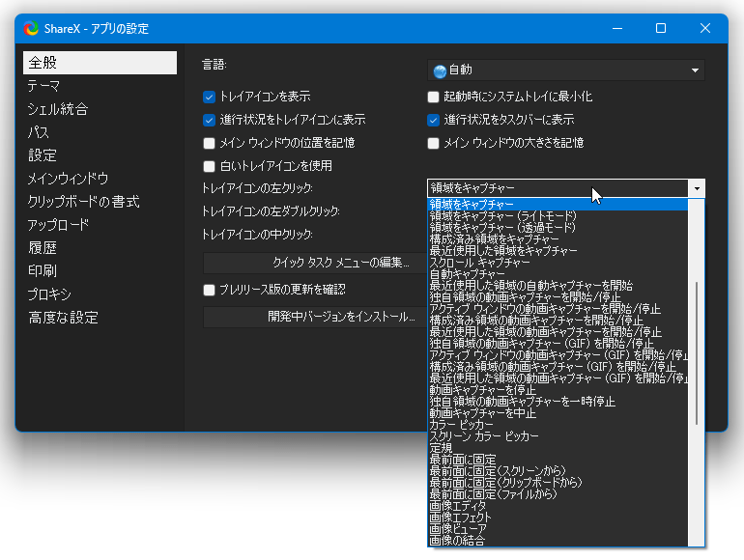Select 画像エディタ option in list
This screenshot has width=744, height=560.
pyautogui.click(x=558, y=506)
